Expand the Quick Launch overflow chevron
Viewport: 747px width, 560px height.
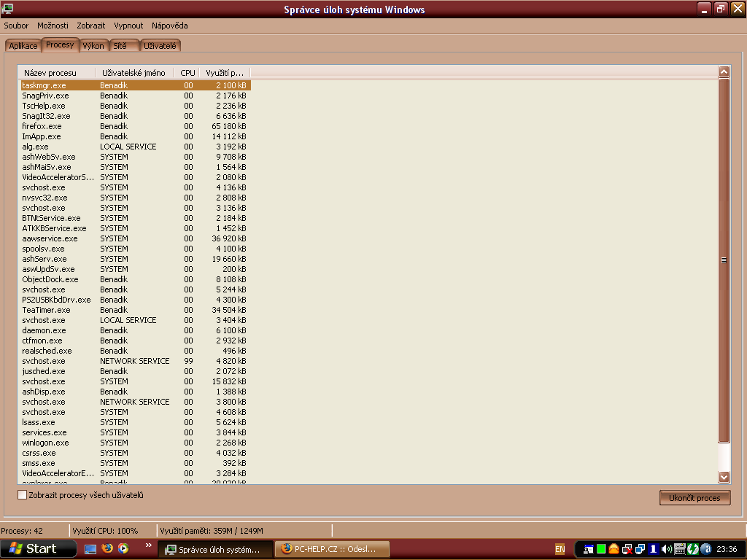[x=149, y=545]
